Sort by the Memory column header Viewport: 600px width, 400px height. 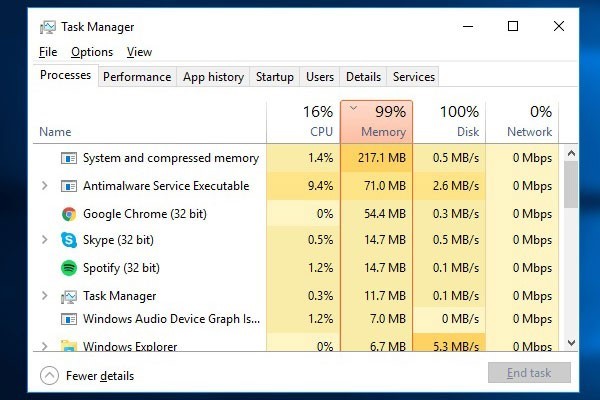pyautogui.click(x=377, y=121)
